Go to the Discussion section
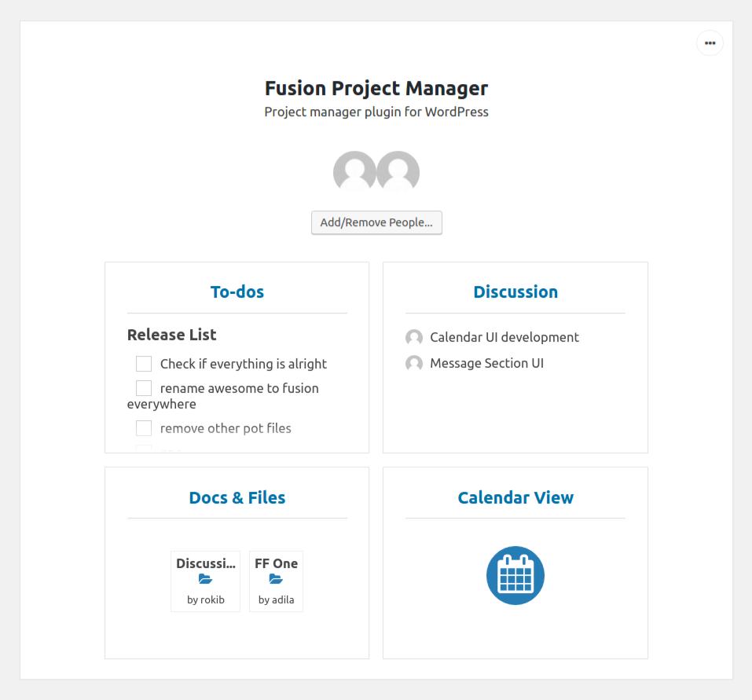 (515, 292)
